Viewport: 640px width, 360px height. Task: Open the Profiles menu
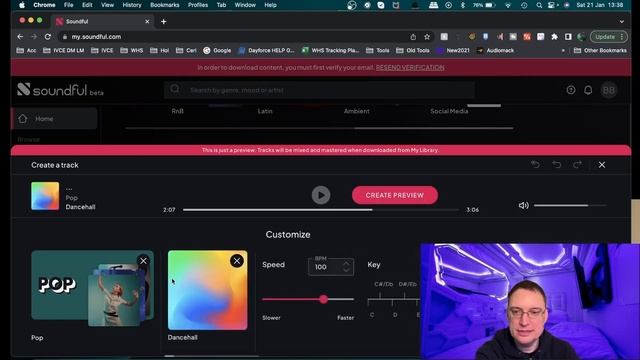click(x=198, y=5)
